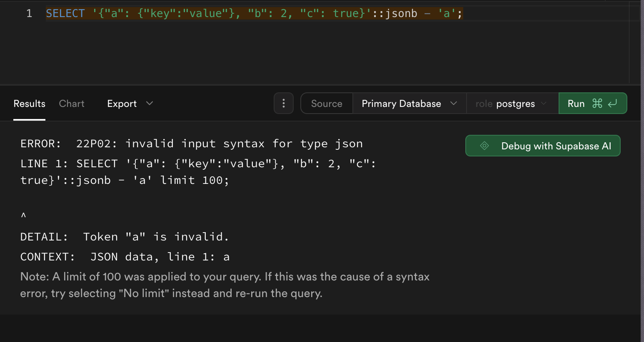Viewport: 644px width, 342px height.
Task: Click the DETAIL token invalid line
Action: coord(124,237)
